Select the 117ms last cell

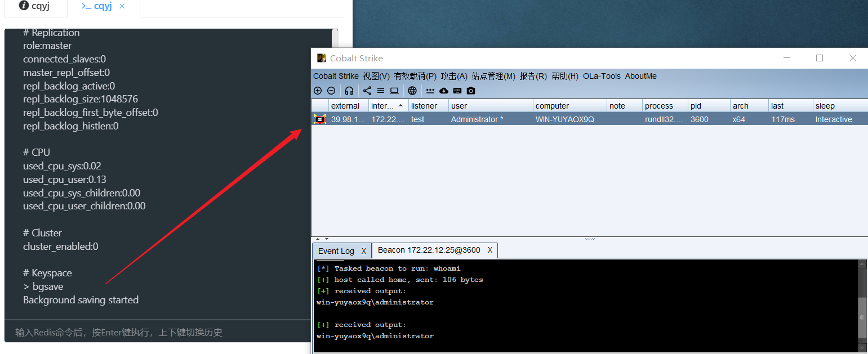(791, 119)
